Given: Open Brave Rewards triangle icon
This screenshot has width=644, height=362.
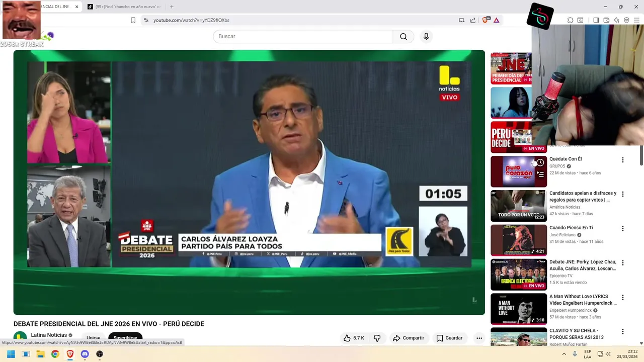Looking at the screenshot, I should pyautogui.click(x=496, y=20).
